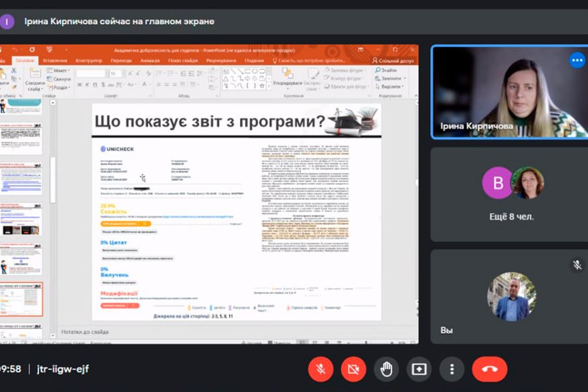Open Замінити replace dropdown
This screenshot has height=392, width=588.
(391, 78)
